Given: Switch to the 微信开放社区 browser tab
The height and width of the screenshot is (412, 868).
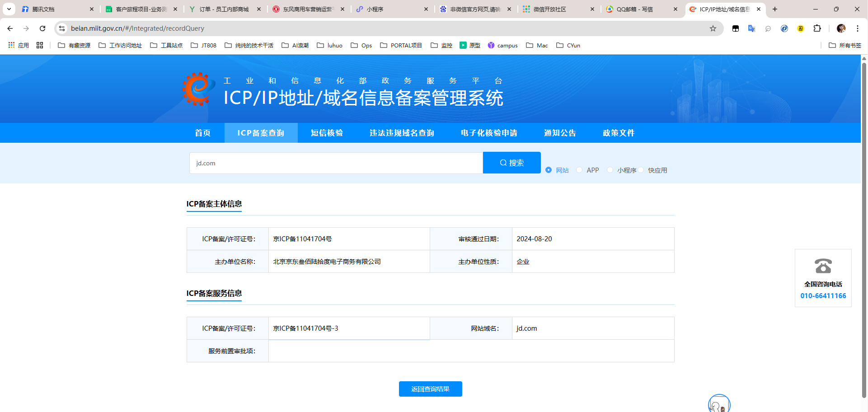Looking at the screenshot, I should (558, 9).
